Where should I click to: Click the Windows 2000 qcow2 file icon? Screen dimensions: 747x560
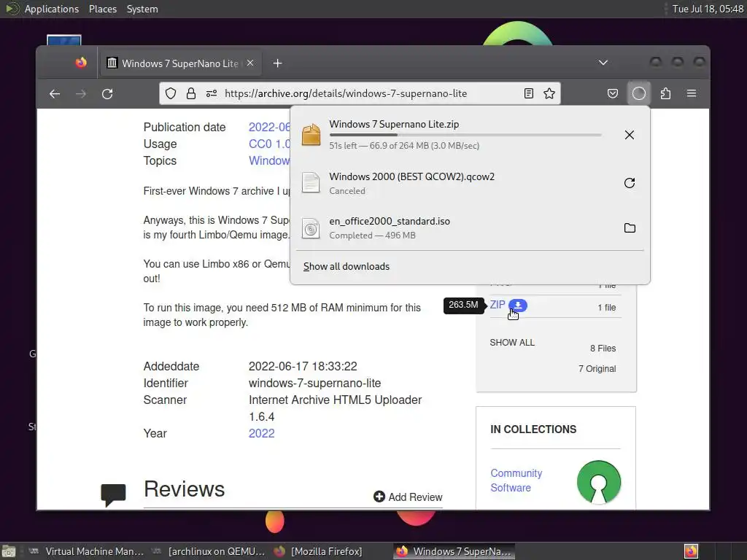click(311, 182)
